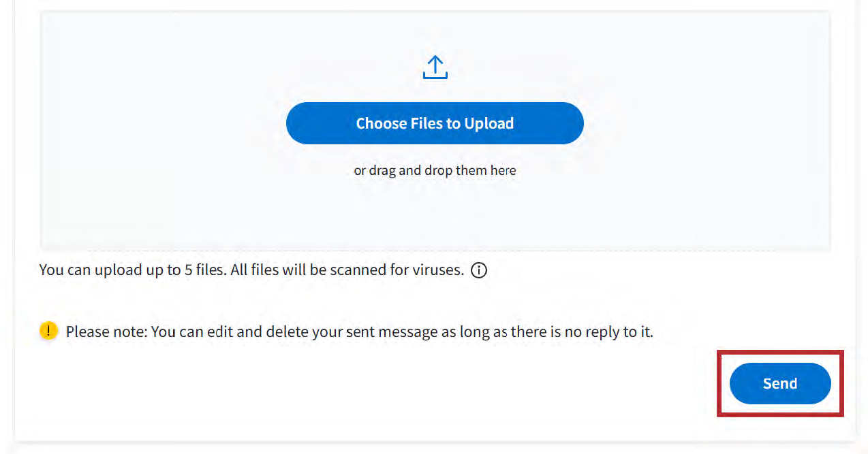Click the 'or drag and drop them here' text

435,170
